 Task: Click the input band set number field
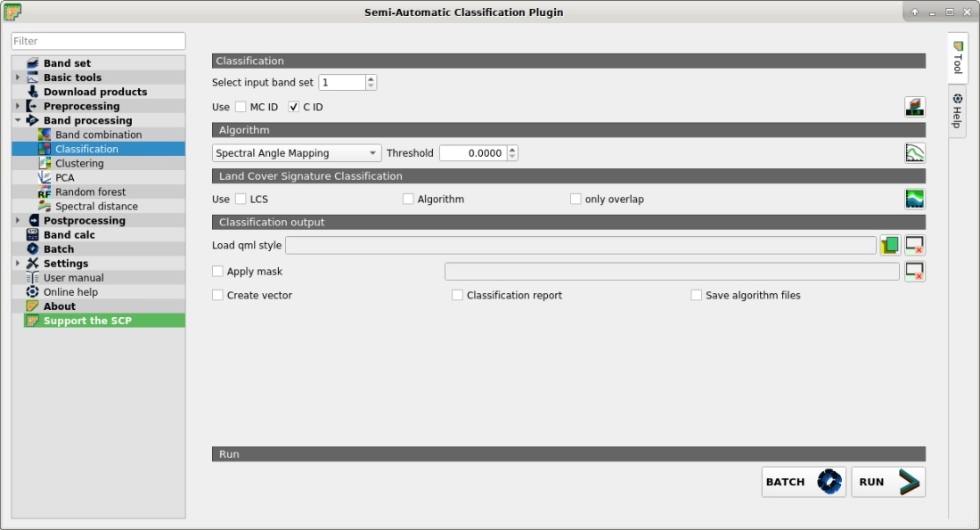click(342, 83)
